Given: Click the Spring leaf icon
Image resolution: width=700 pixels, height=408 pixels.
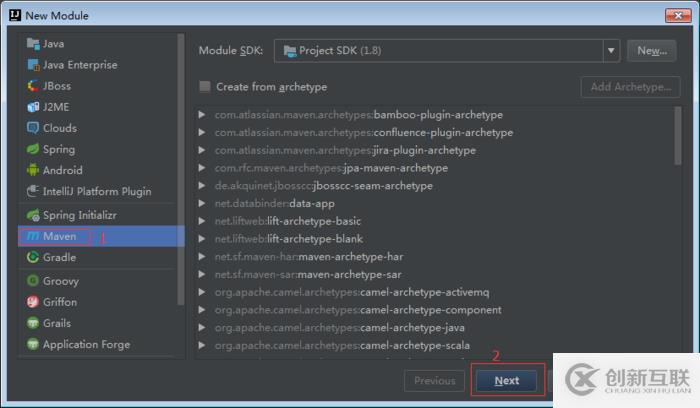Looking at the screenshot, I should (x=33, y=149).
